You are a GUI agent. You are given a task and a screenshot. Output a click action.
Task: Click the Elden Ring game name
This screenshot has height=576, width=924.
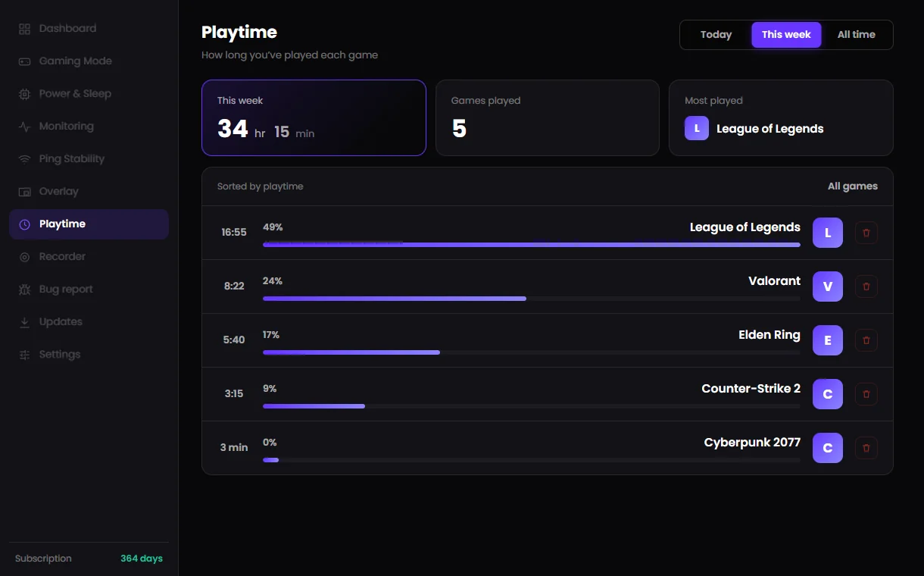[x=769, y=335]
